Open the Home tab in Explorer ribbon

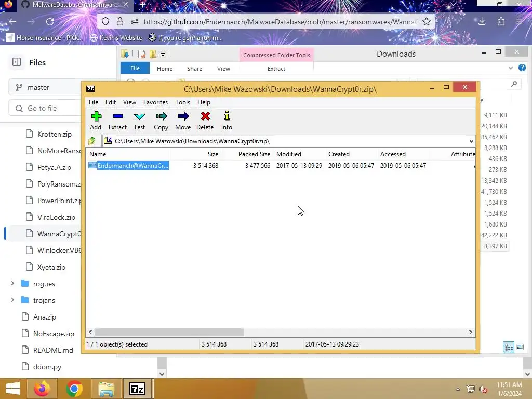(165, 69)
